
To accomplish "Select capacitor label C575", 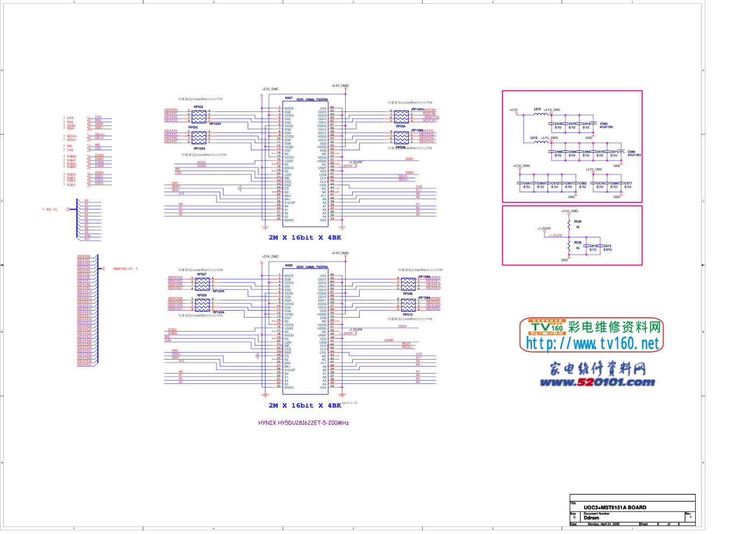I will pos(572,124).
